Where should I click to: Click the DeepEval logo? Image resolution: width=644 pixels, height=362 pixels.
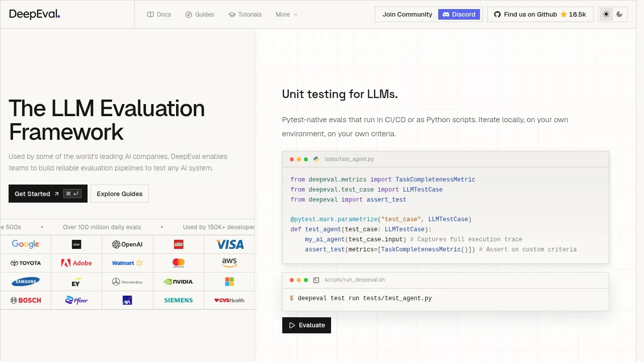click(x=35, y=14)
